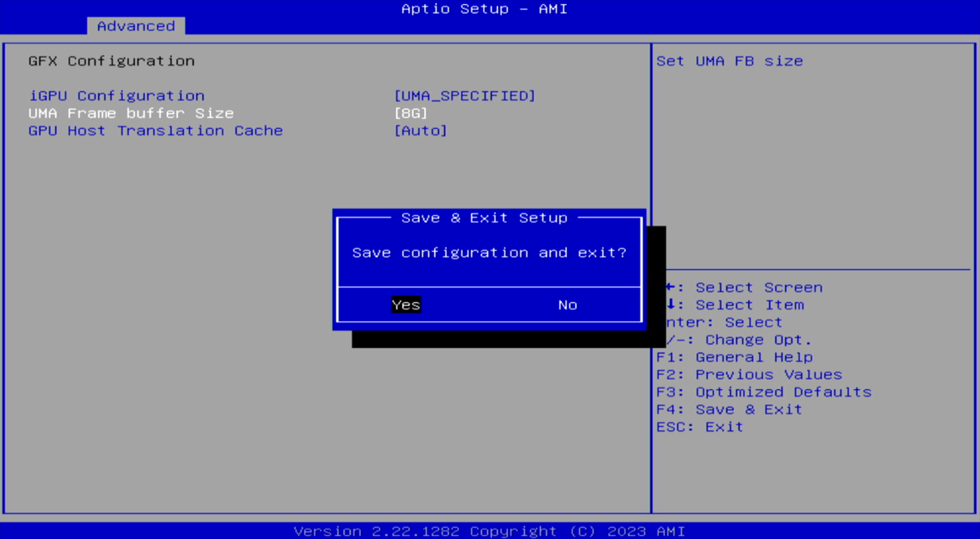This screenshot has height=539, width=980.
Task: Click the 'Set UMA FB size' help text
Action: [x=730, y=61]
